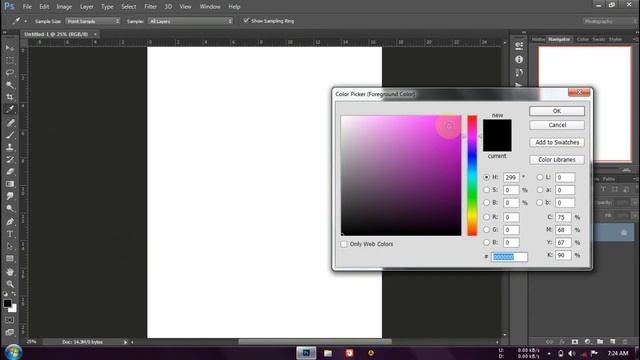This screenshot has height=360, width=640.
Task: Click the H hue value field
Action: coord(511,177)
